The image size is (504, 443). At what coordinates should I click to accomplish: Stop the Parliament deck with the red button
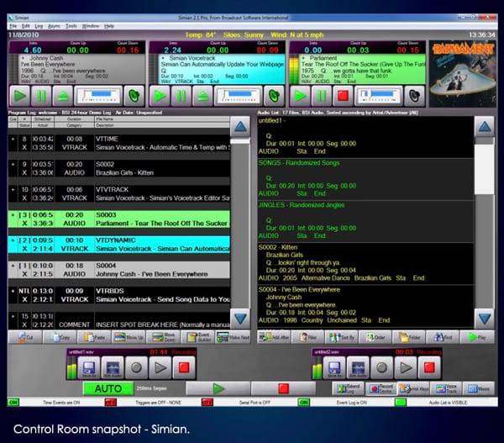[x=343, y=96]
